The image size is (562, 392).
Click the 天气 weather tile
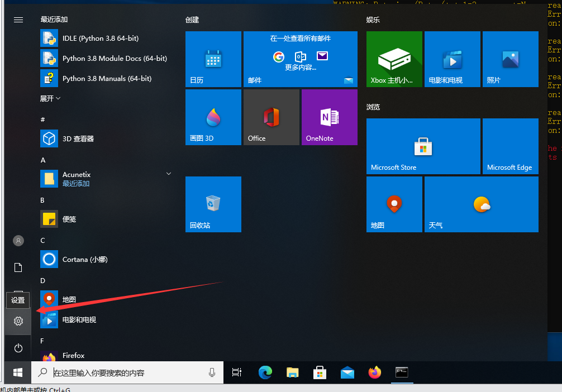tap(481, 204)
